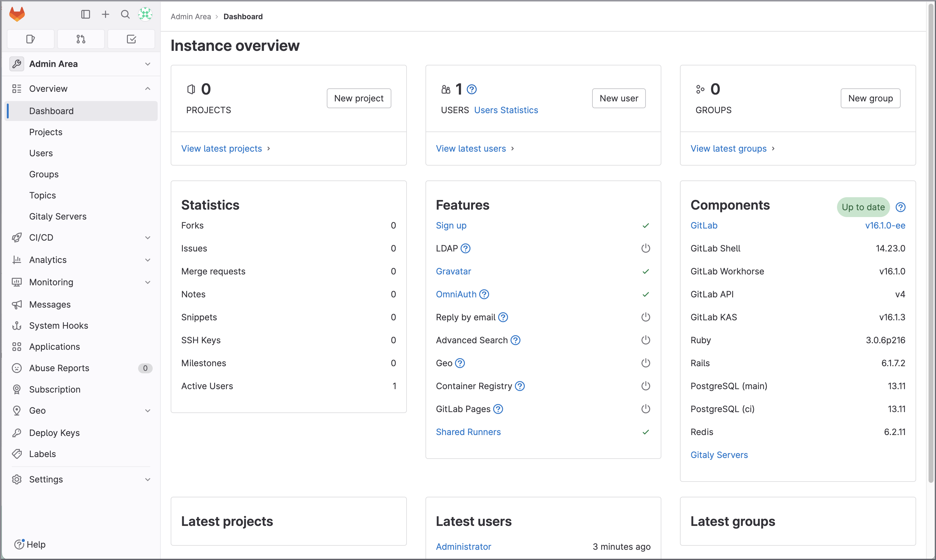Screen dimensions: 936x560
Task: Open Users Statistics link
Action: [506, 109]
